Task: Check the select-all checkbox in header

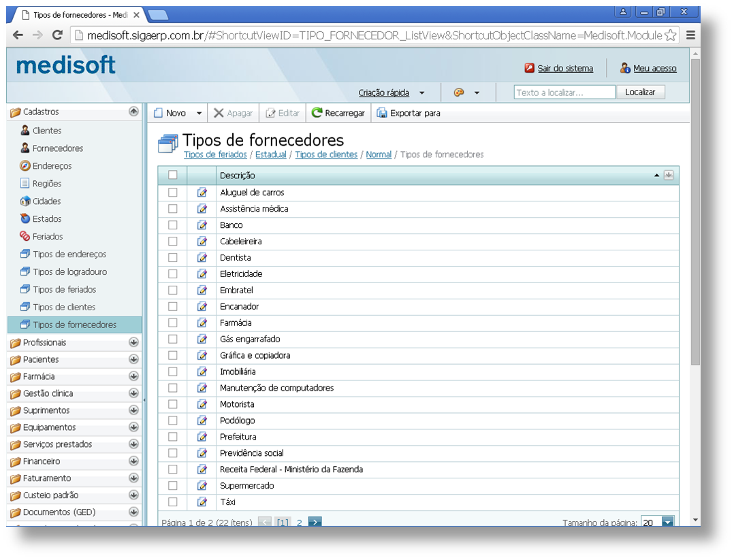Action: (x=173, y=175)
